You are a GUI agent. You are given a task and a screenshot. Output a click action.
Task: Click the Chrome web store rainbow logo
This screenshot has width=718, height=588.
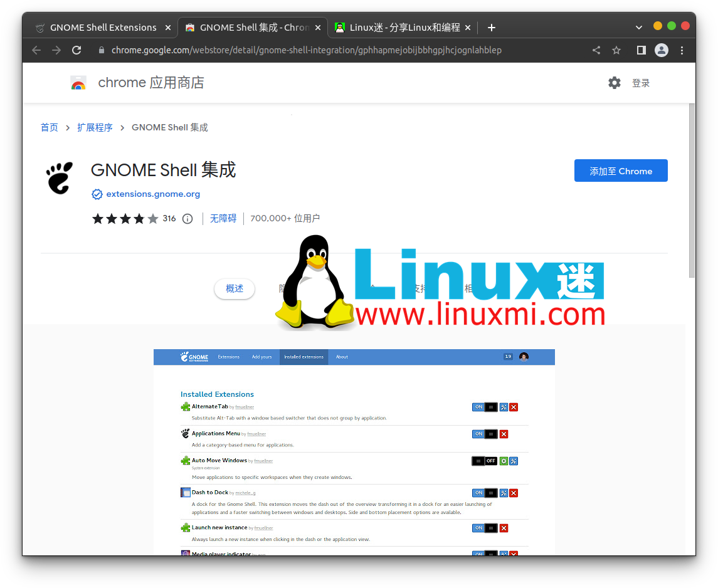(78, 83)
